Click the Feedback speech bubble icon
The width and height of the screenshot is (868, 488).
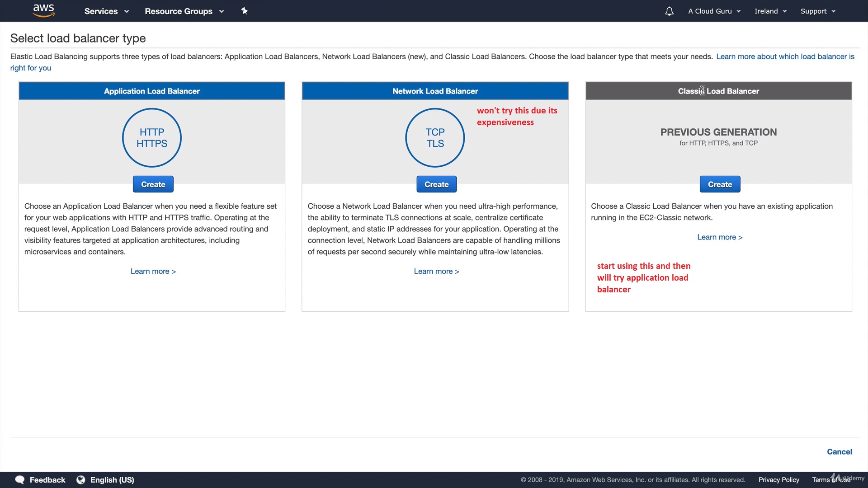click(x=20, y=480)
